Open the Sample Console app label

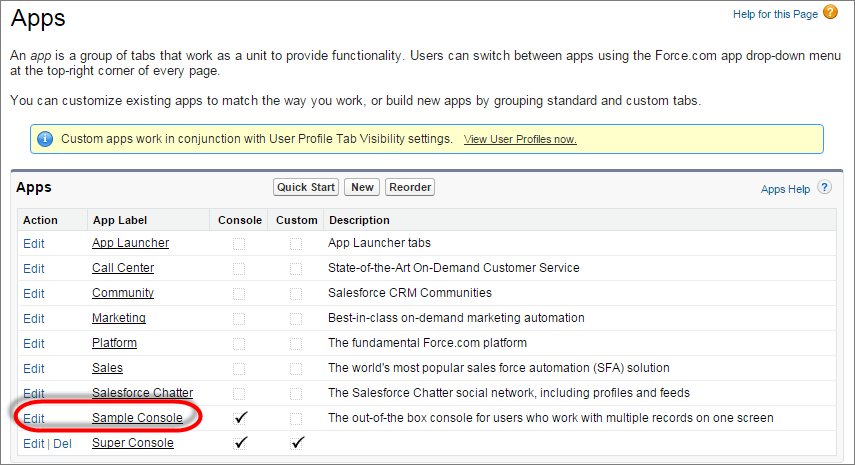point(137,418)
